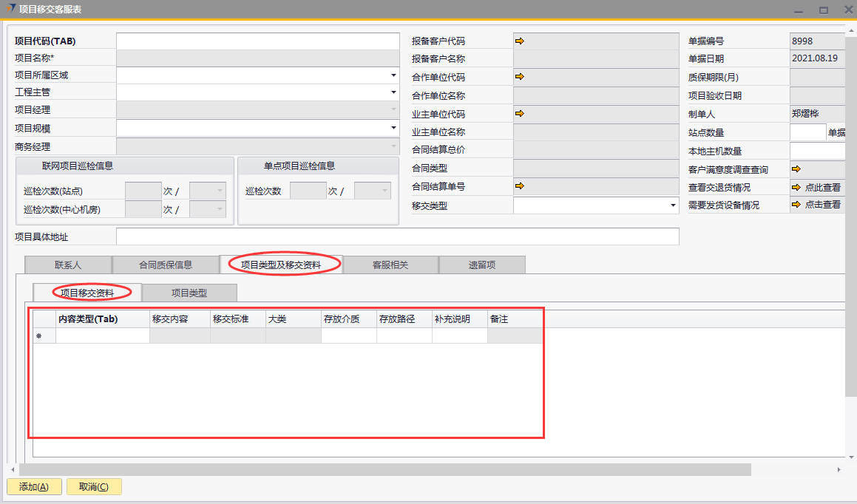857x504 pixels.
Task: Open the 工程主管 dropdown list
Action: coord(393,92)
